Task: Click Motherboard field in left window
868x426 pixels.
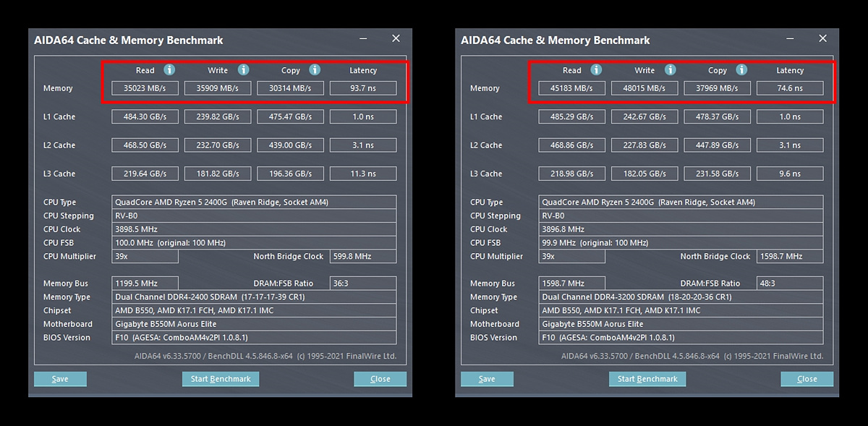Action: click(x=254, y=324)
